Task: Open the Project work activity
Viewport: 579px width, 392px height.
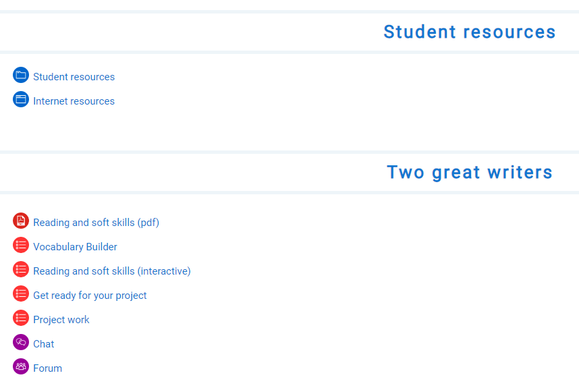Action: point(61,319)
